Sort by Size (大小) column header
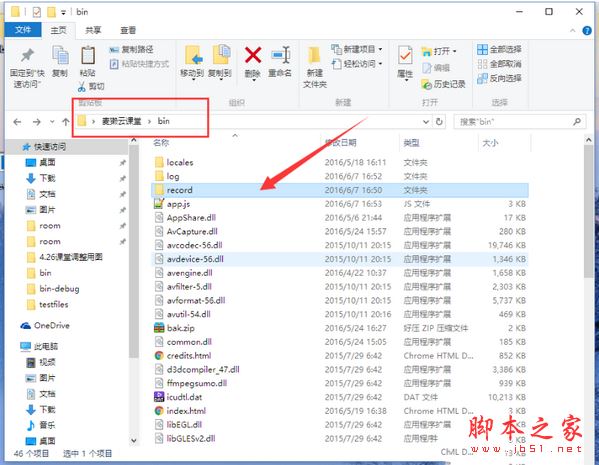This screenshot has height=465, width=599. (x=490, y=143)
